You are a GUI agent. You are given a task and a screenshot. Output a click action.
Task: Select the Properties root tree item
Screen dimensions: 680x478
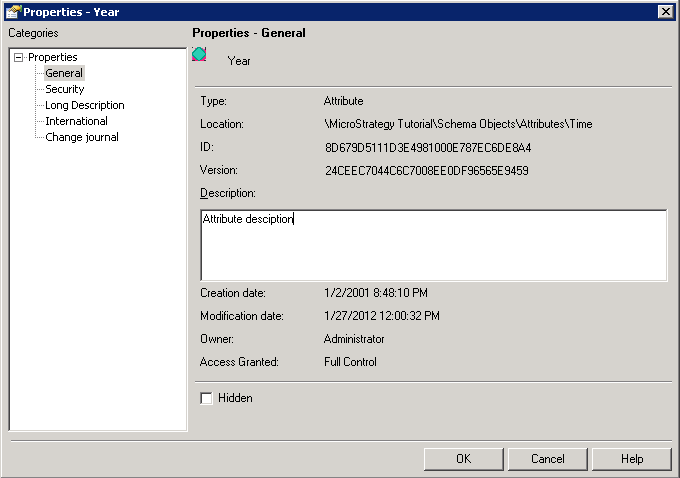[x=52, y=58]
